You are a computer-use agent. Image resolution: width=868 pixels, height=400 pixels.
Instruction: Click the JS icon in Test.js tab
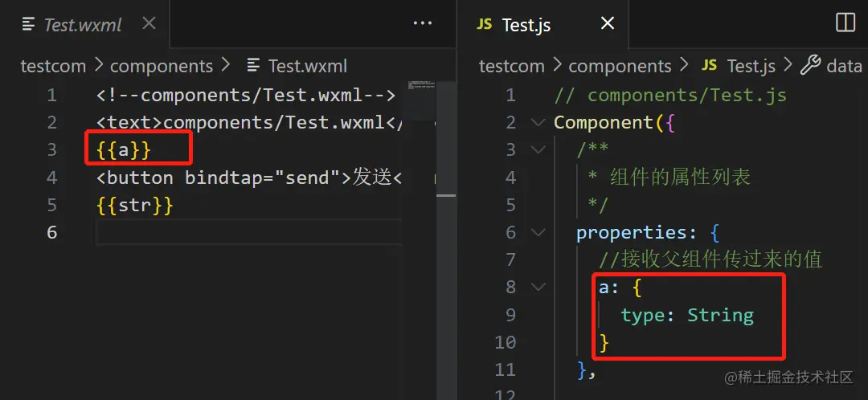point(484,24)
